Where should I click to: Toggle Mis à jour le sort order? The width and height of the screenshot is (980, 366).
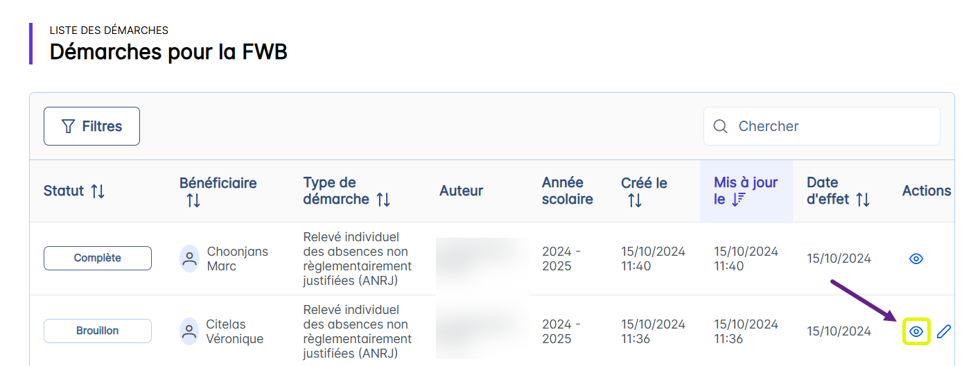tap(740, 200)
